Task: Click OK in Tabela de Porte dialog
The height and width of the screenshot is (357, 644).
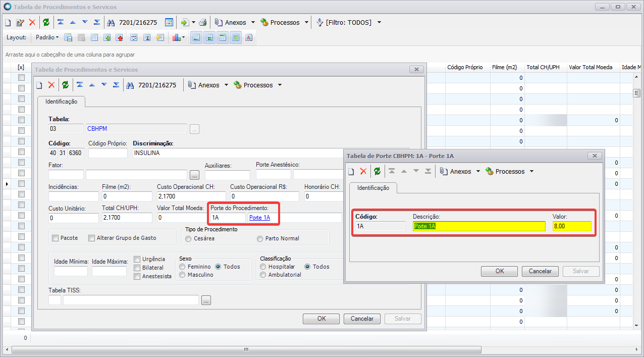Action: click(500, 271)
